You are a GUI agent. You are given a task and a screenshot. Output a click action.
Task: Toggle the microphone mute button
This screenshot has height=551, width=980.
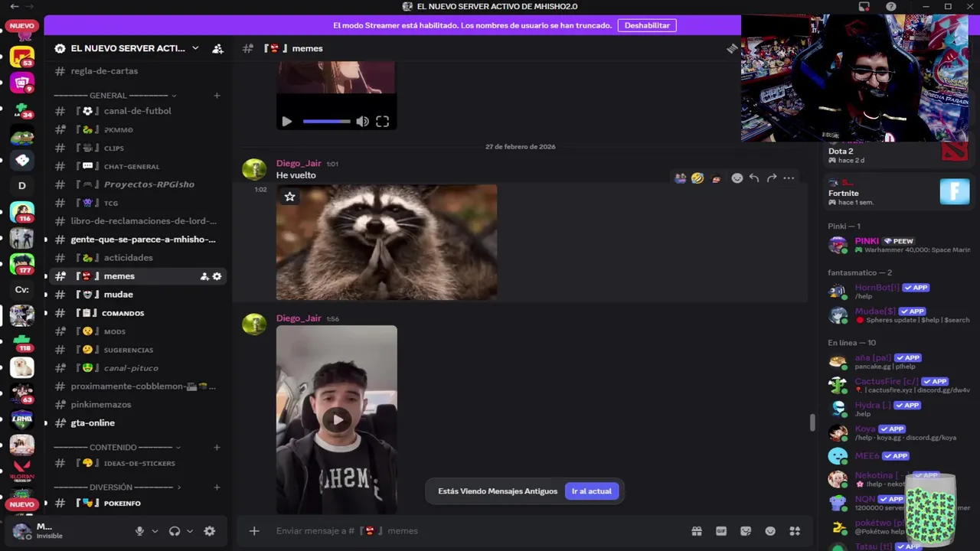139,531
